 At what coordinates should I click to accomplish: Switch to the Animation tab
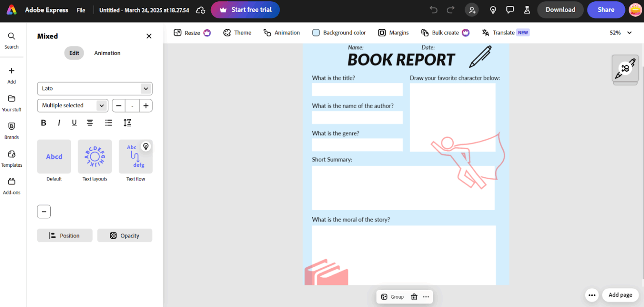(x=107, y=53)
